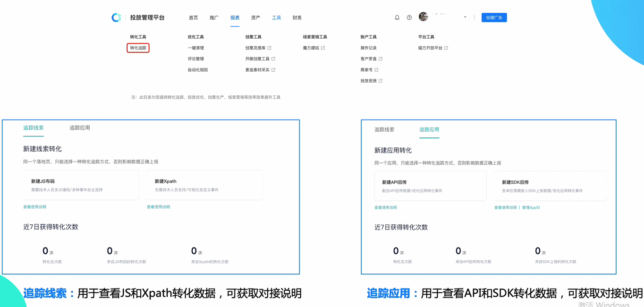Open the notification bell icon
Screen dimensions: 644x307
(x=397, y=17)
